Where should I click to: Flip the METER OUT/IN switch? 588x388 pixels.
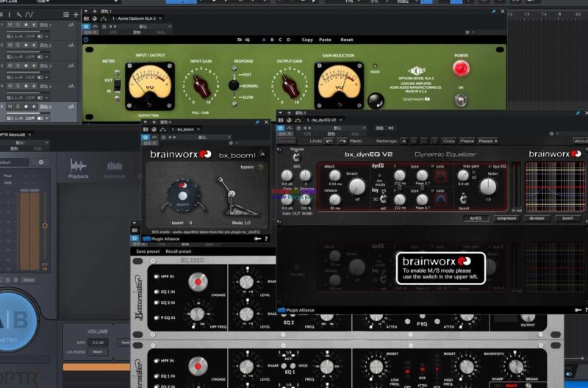[x=118, y=85]
